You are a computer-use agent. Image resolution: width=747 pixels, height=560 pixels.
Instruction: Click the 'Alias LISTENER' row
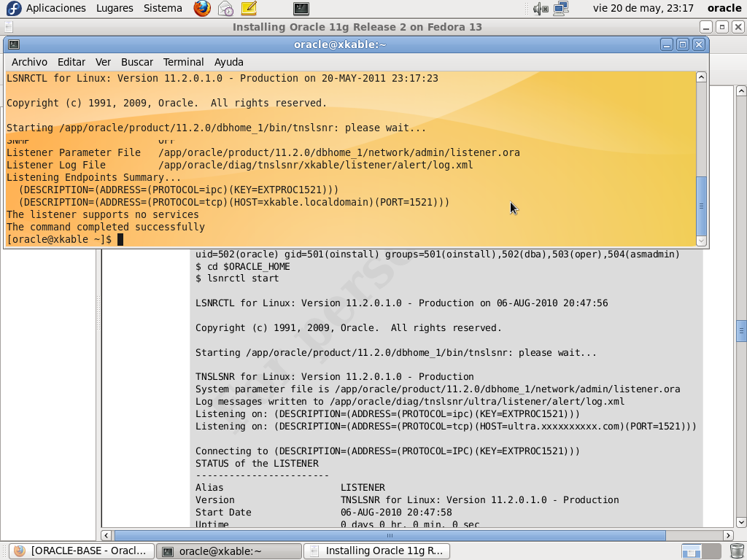(290, 488)
